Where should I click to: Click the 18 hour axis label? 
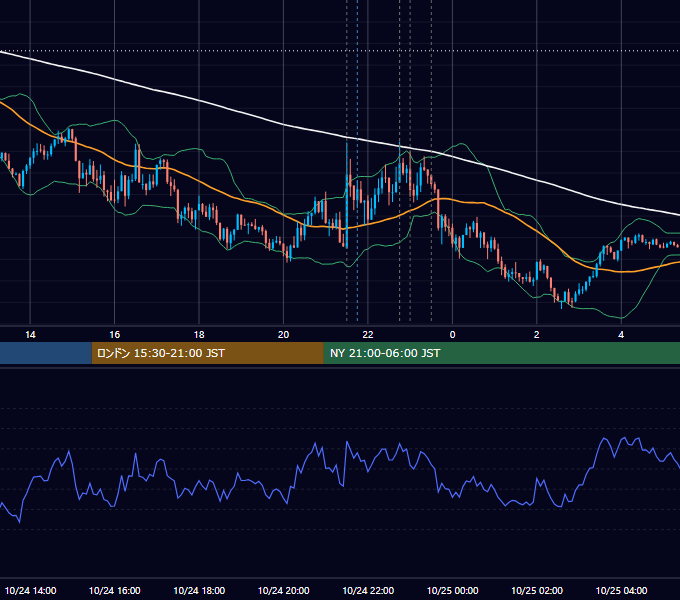[x=199, y=335]
